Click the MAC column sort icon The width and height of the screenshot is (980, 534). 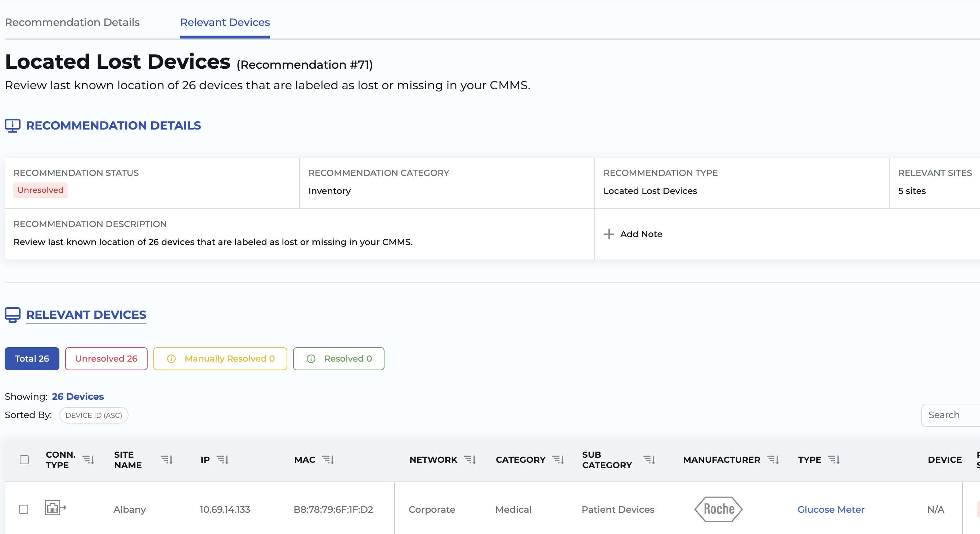point(328,460)
